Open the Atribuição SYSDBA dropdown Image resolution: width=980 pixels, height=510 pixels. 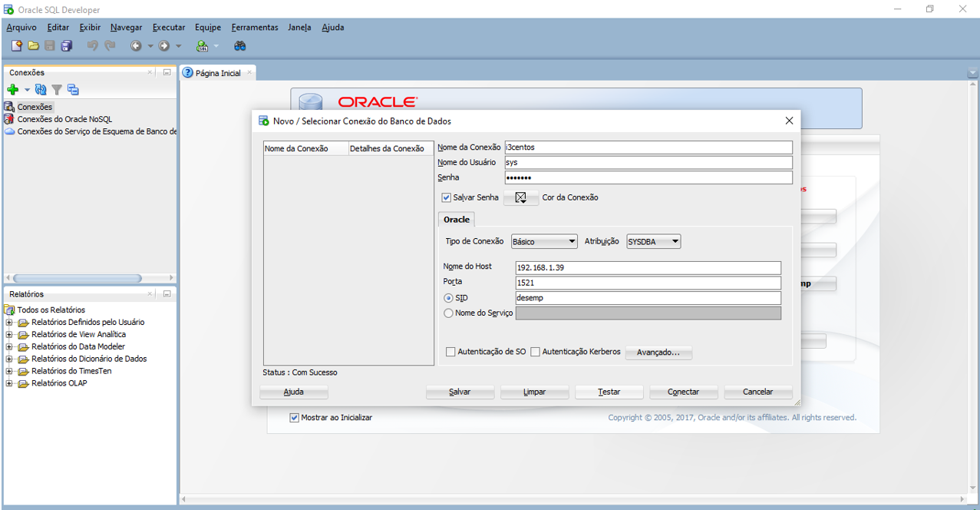point(654,241)
